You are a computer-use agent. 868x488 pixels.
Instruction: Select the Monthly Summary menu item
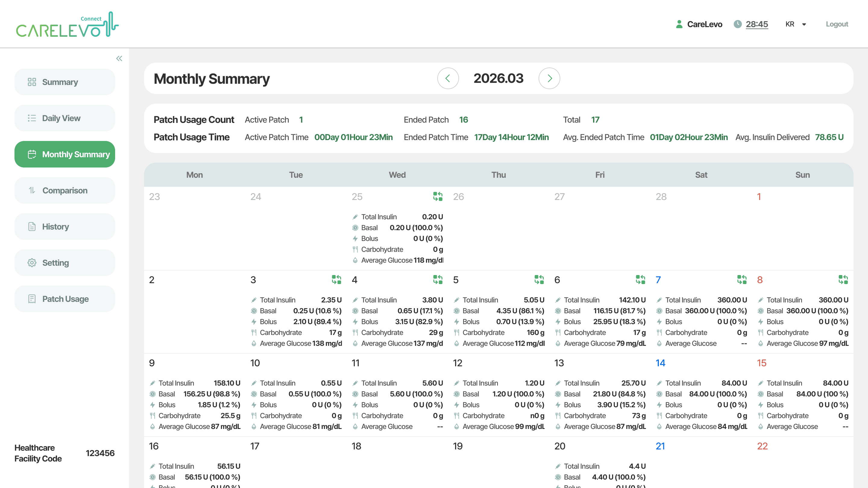[x=65, y=154]
